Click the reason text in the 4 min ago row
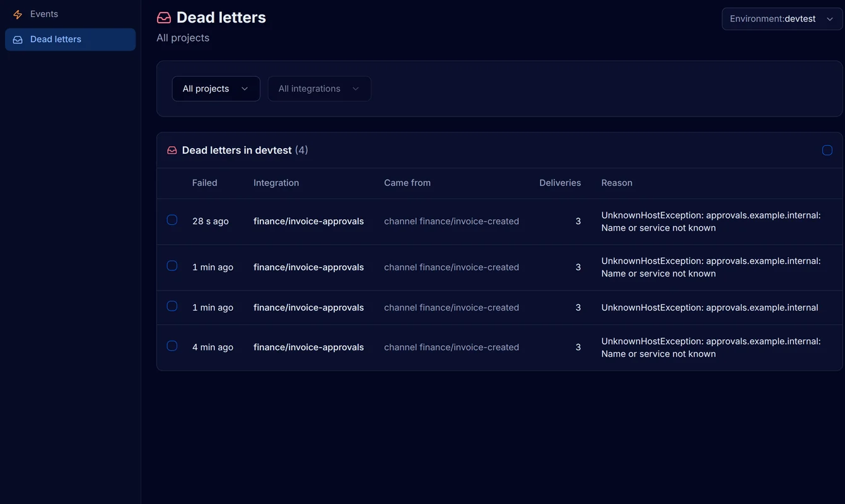The width and height of the screenshot is (845, 504). coord(711,348)
